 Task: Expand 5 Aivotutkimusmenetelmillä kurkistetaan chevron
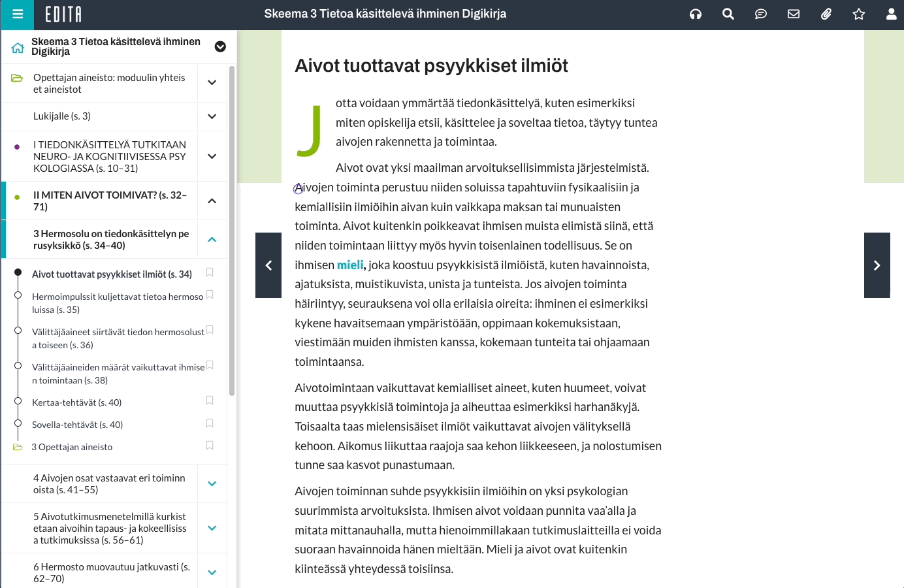212,528
